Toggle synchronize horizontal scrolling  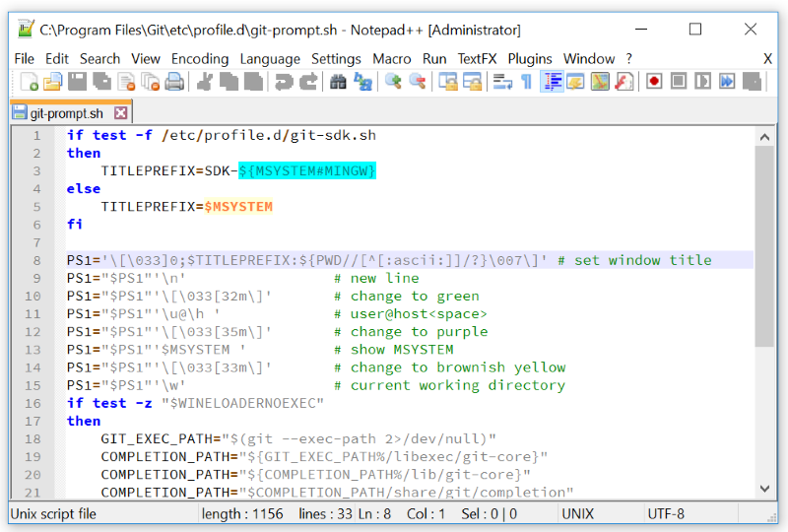pyautogui.click(x=473, y=82)
